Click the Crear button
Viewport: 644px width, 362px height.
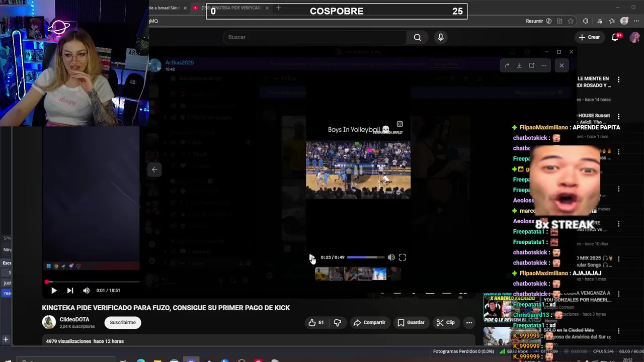(589, 37)
